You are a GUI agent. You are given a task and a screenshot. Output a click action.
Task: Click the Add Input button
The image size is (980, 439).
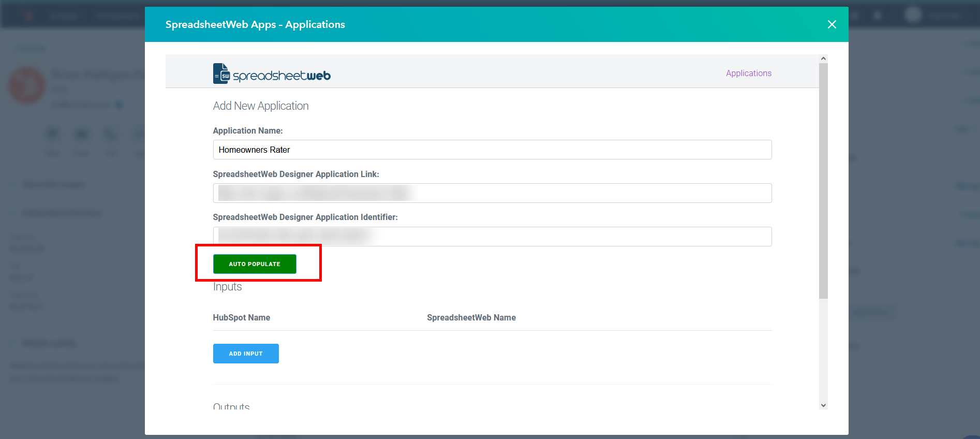click(x=246, y=354)
